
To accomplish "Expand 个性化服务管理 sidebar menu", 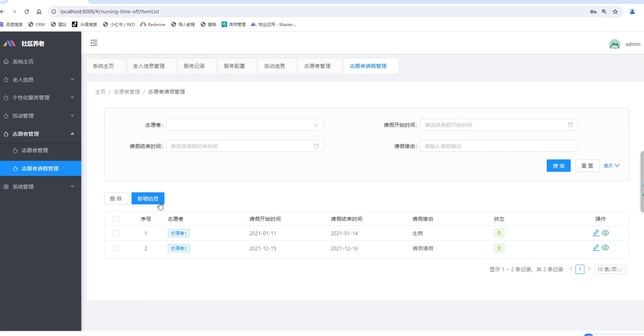I will pyautogui.click(x=40, y=97).
